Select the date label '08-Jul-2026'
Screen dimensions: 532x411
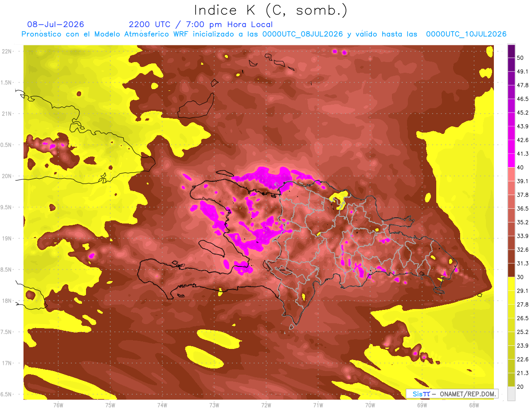pos(56,24)
